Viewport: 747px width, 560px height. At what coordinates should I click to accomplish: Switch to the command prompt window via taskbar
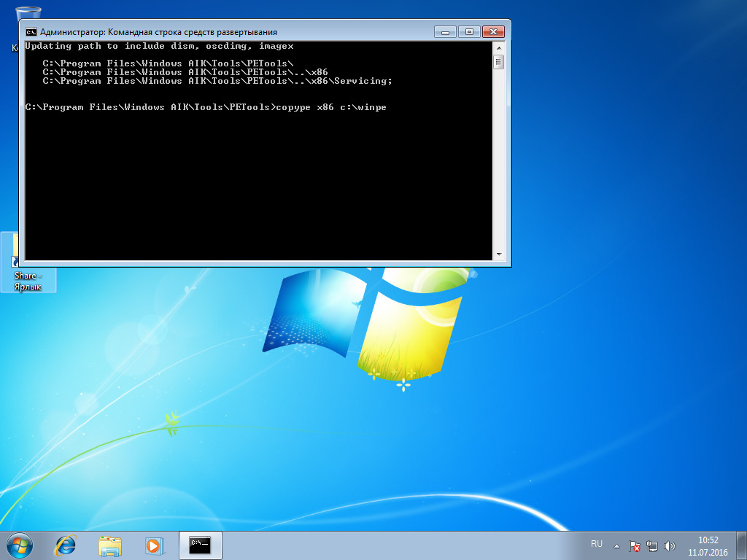click(x=198, y=545)
